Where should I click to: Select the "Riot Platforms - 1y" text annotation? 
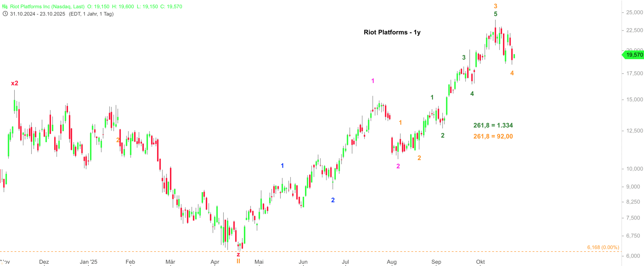(x=392, y=32)
